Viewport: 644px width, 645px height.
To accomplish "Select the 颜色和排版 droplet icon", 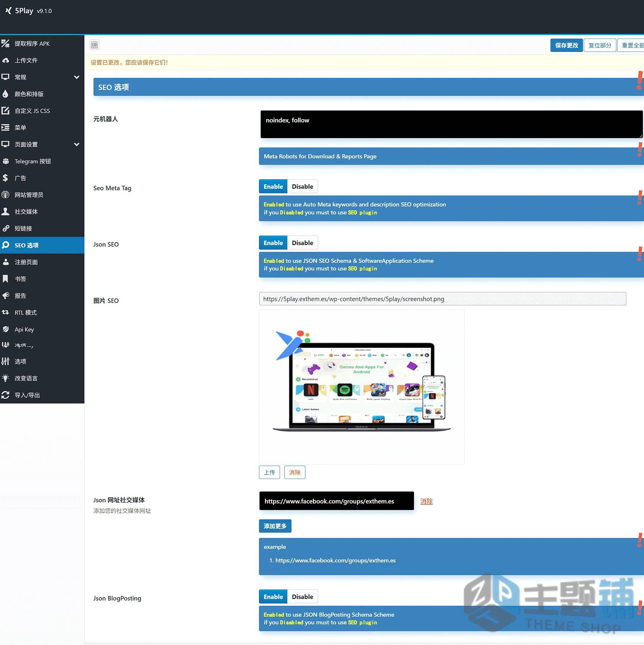I will tap(5, 94).
